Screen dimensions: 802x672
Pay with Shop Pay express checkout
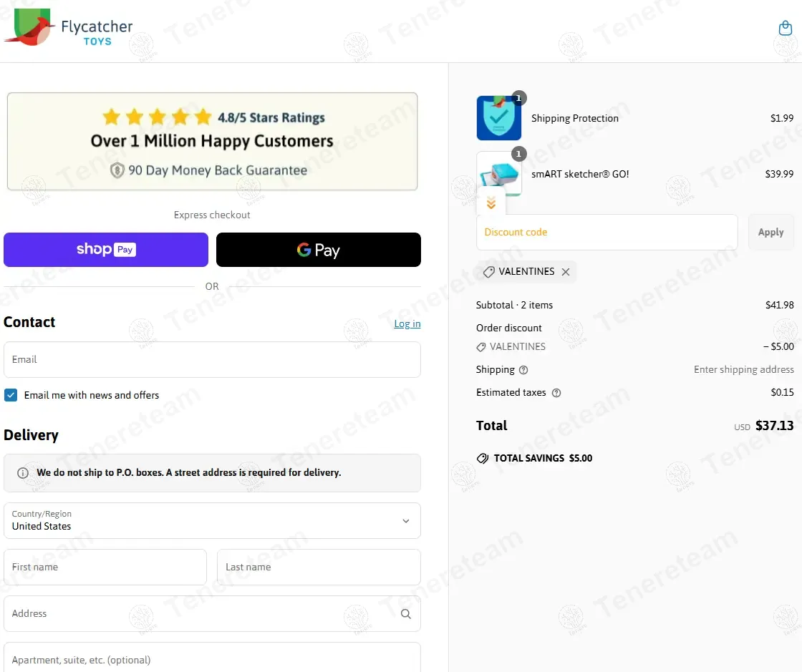(x=106, y=250)
